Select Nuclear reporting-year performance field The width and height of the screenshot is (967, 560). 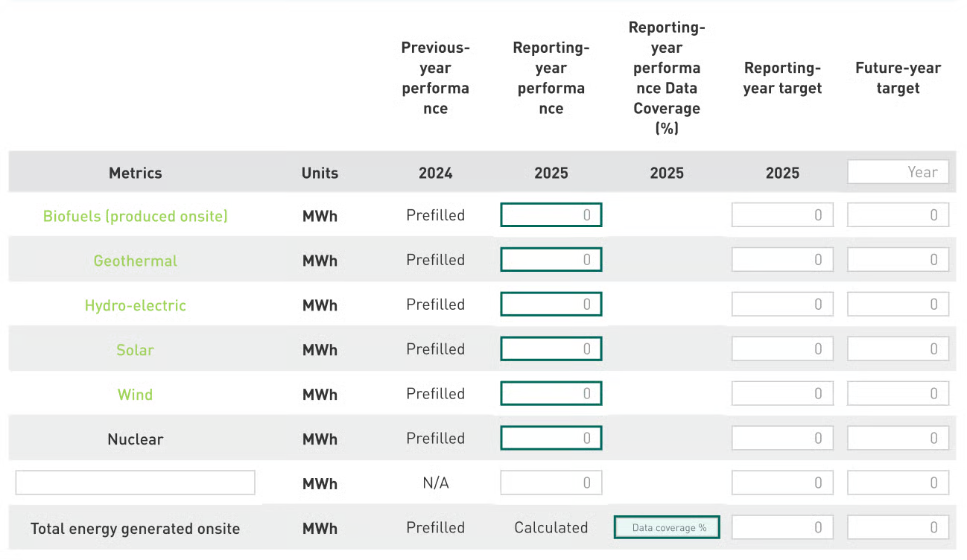551,439
